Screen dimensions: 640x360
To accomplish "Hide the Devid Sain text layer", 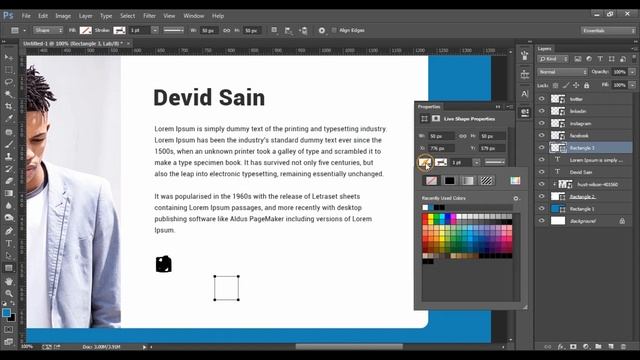I will pos(542,172).
